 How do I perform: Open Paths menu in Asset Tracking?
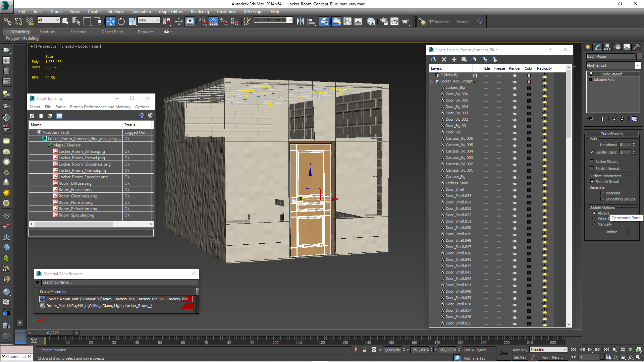[x=60, y=107]
